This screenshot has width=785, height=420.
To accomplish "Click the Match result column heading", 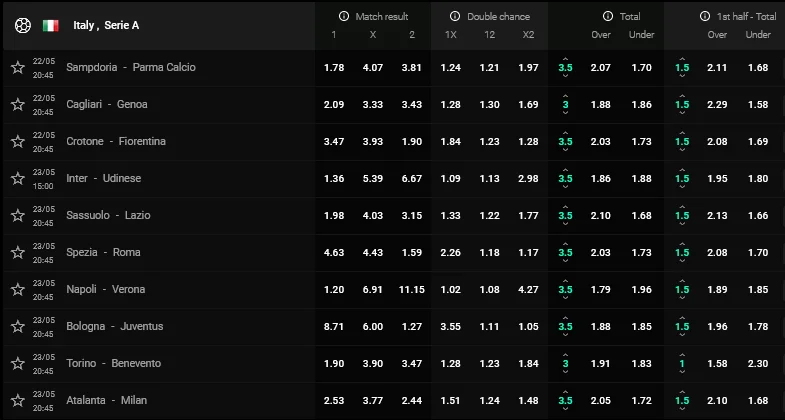I will point(381,17).
